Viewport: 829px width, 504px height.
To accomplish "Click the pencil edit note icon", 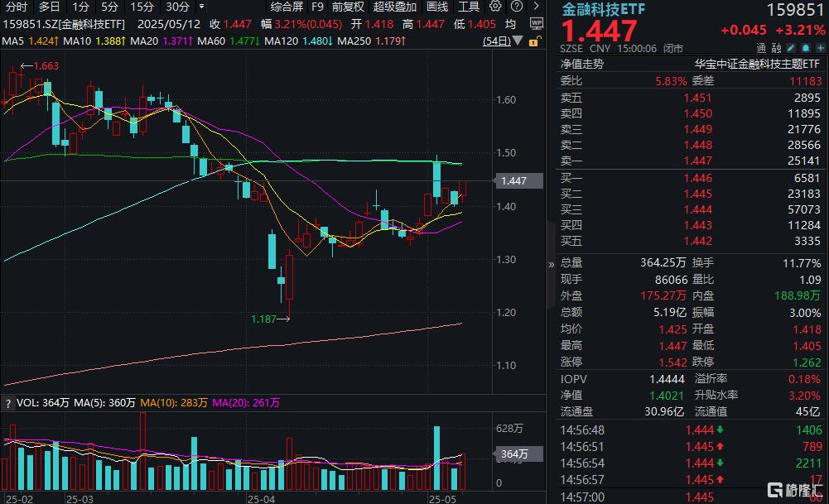I will point(790,48).
